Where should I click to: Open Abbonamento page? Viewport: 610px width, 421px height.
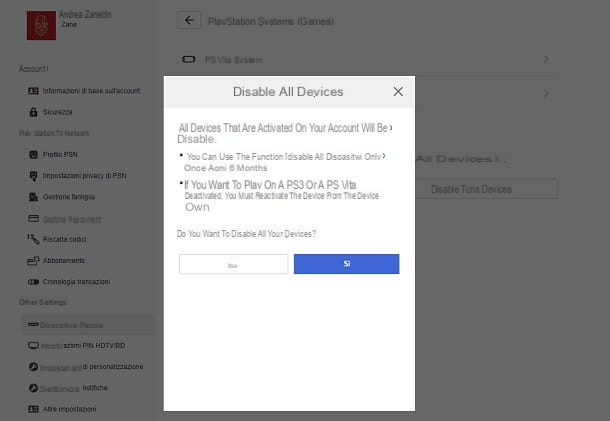tap(63, 260)
